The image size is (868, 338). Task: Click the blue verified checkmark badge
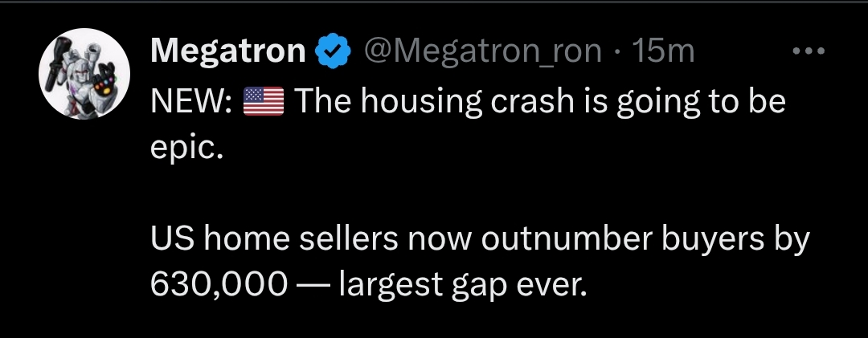click(333, 51)
